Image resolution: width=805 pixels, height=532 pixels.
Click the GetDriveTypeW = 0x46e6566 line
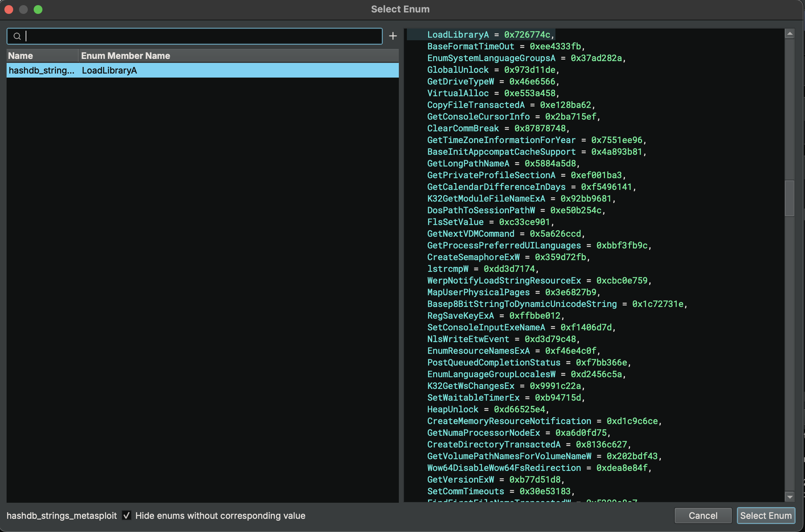[493, 82]
